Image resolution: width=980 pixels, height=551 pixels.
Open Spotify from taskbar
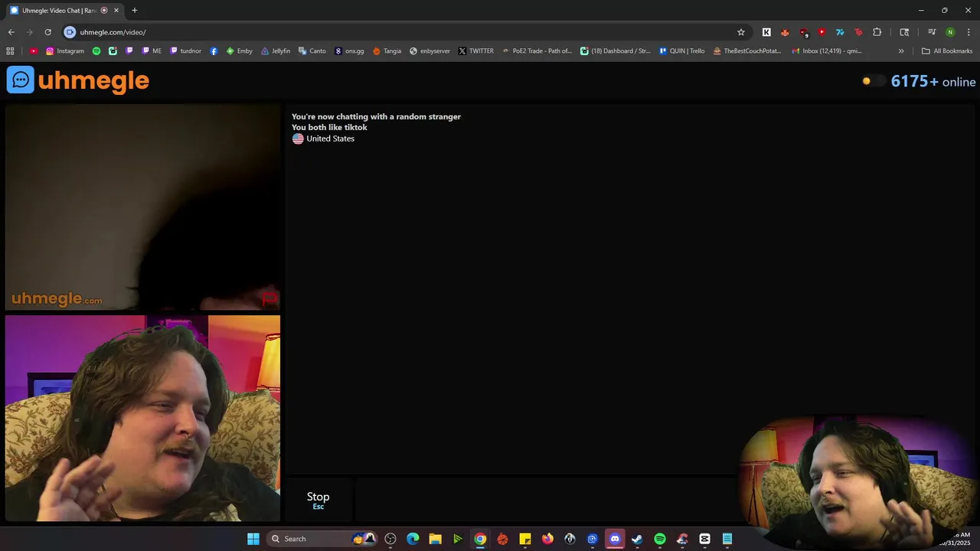click(x=660, y=539)
